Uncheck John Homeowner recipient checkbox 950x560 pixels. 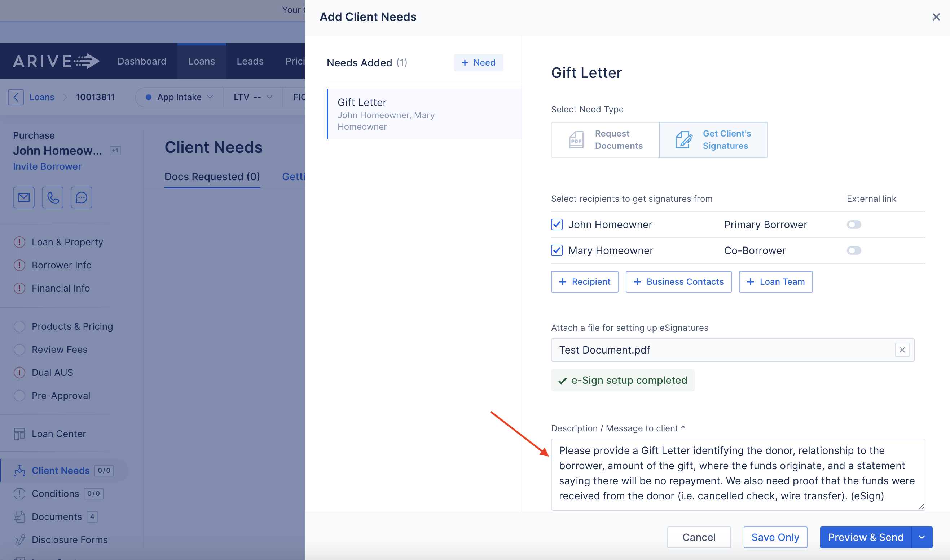[x=557, y=225]
